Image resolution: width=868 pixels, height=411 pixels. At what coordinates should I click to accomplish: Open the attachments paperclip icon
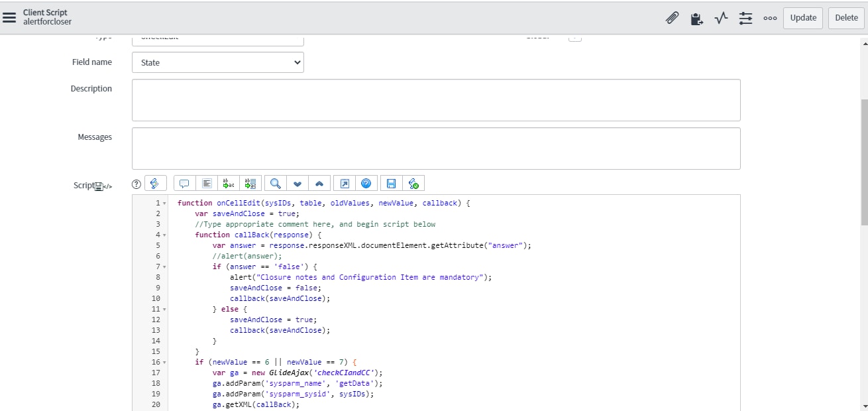click(672, 18)
